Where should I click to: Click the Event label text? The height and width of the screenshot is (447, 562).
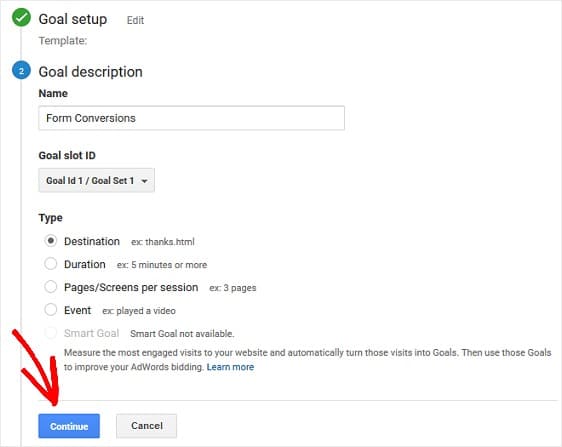[x=77, y=310]
